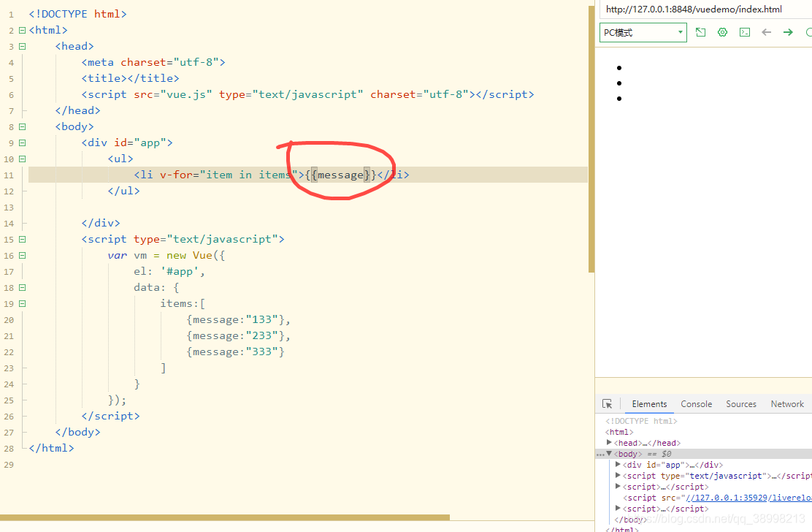Collapse the script tag fold on line 15
Screen dimensions: 812x532
[22, 239]
